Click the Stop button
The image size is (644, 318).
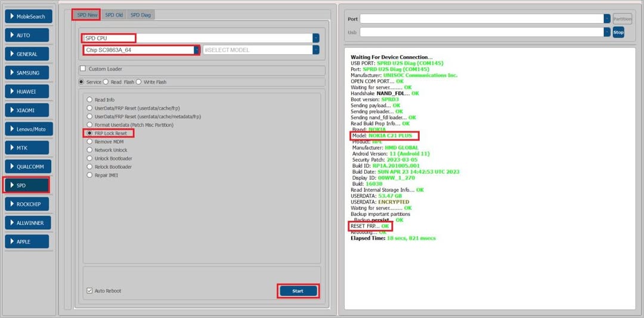(618, 32)
